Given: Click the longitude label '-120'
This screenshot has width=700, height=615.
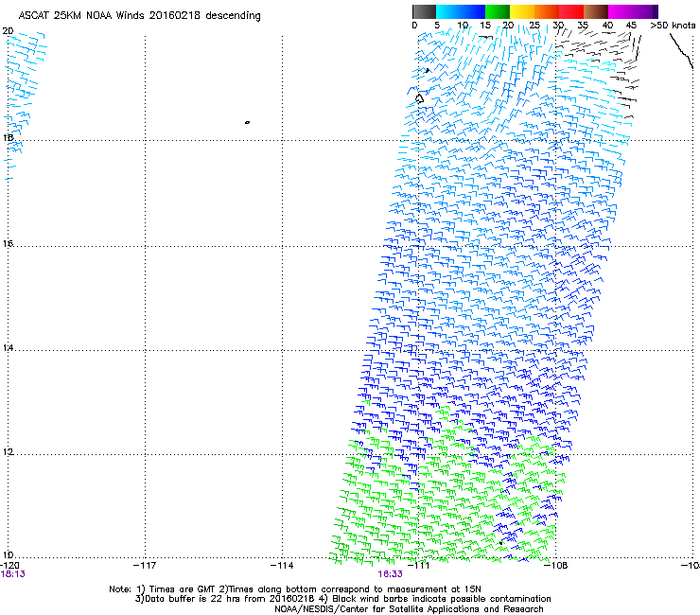Looking at the screenshot, I should click(9, 566).
